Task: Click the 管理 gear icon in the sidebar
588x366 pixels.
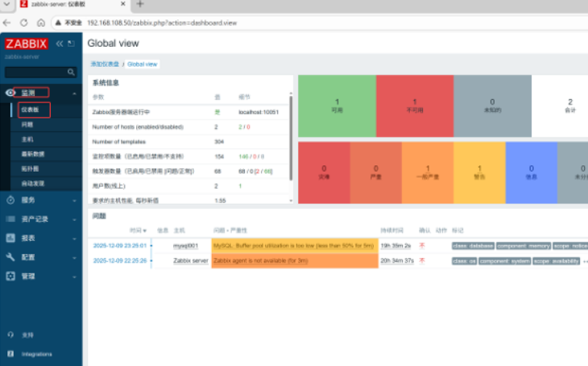Action: click(x=10, y=276)
